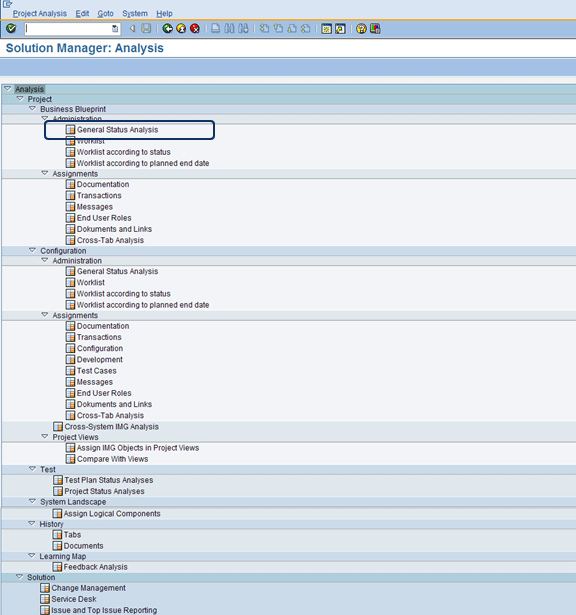This screenshot has width=576, height=615.
Task: Open Test Plan Status Analyses
Action: (109, 480)
